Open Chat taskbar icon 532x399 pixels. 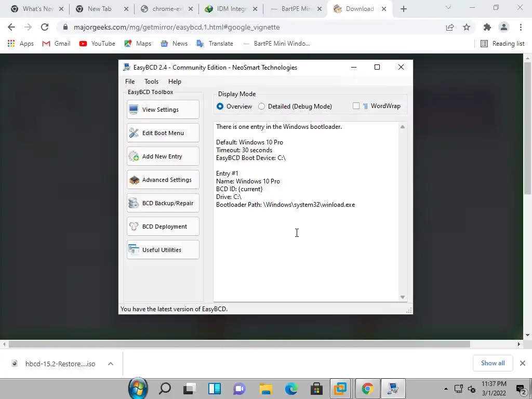[239, 388]
